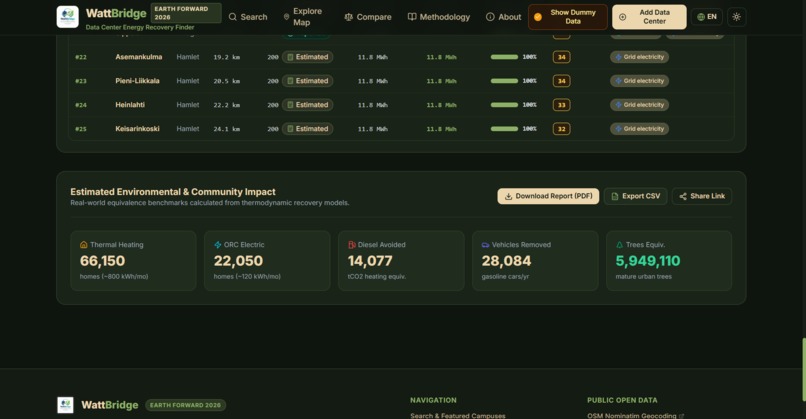
Task: Click the WattBridge footer logo icon
Action: tap(65, 405)
